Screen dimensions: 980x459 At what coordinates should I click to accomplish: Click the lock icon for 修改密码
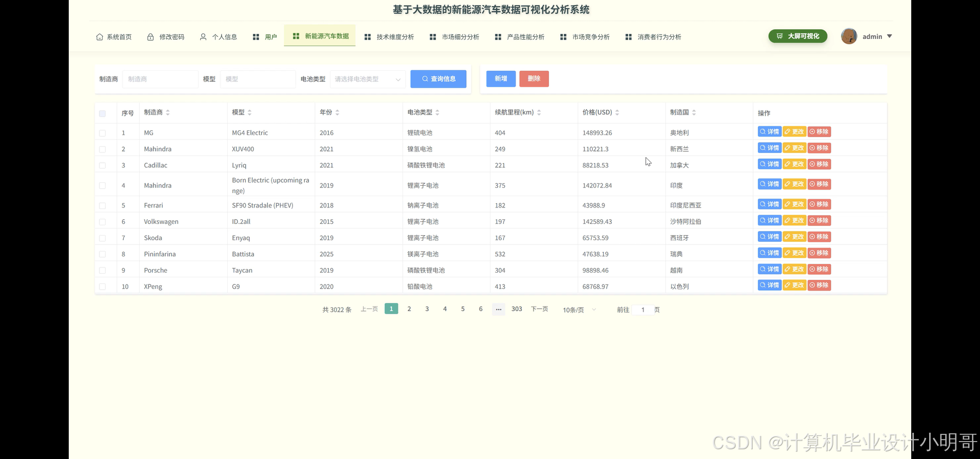[x=150, y=37]
